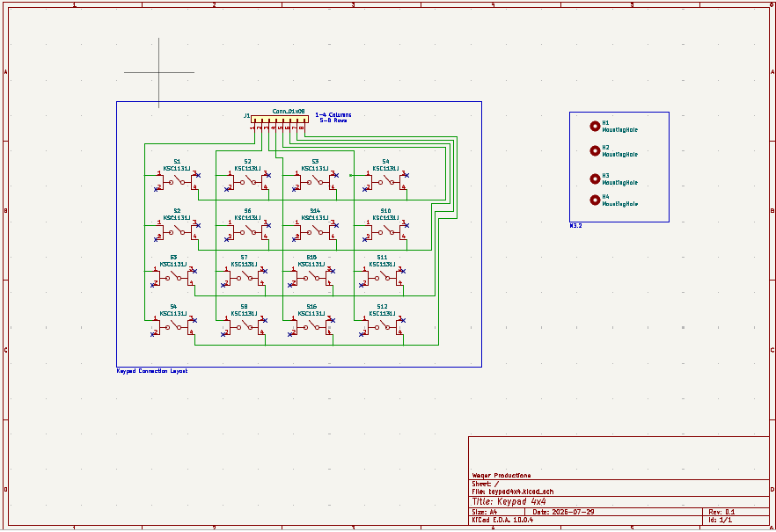Viewport: 776px width, 532px height.
Task: Click the 'Date: 2026-07-29' field
Action: coord(563,512)
